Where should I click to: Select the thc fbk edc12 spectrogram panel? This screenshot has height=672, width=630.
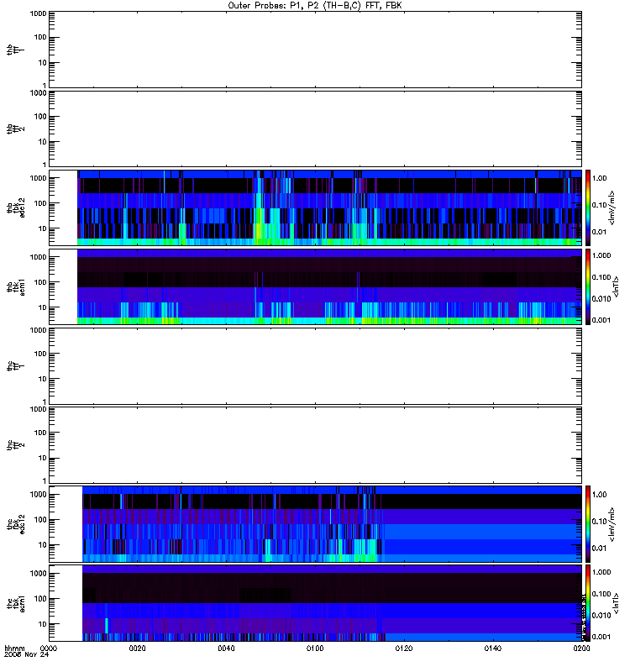[x=316, y=523]
